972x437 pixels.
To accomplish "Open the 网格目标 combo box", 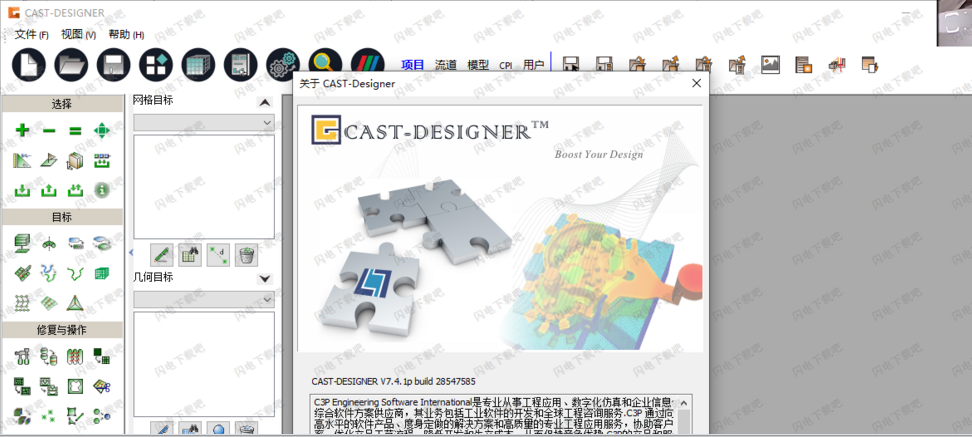I will point(204,123).
